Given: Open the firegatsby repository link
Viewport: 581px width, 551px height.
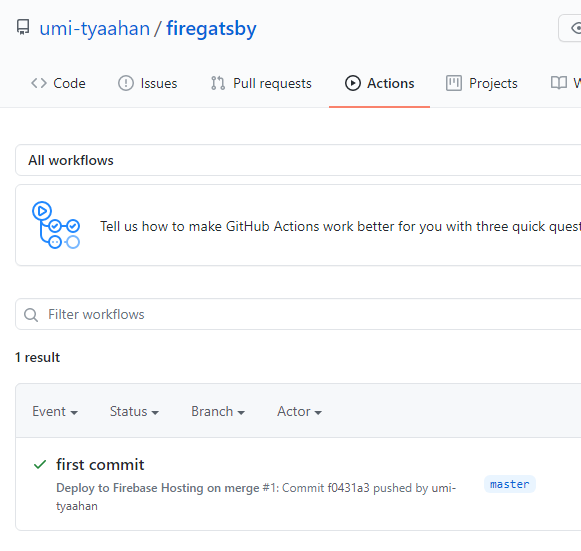Looking at the screenshot, I should tap(211, 29).
